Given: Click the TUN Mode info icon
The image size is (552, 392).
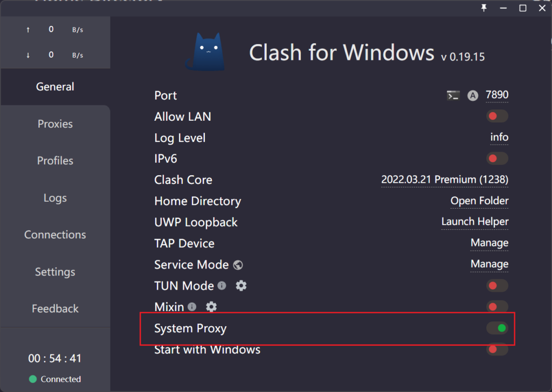Looking at the screenshot, I should (222, 286).
